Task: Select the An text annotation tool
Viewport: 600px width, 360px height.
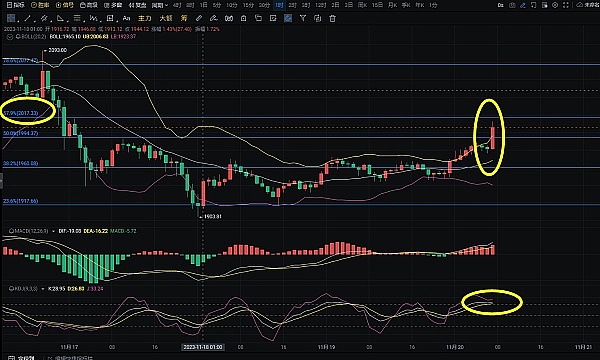Action: tap(126, 18)
